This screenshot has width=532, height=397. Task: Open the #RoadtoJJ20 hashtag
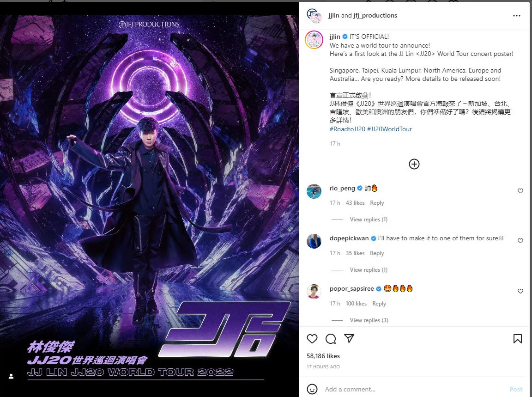347,129
